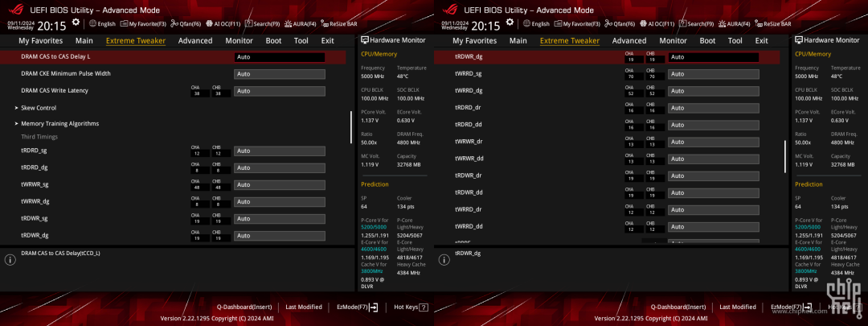Open My Favorites tab in right screen
The height and width of the screenshot is (326, 868).
475,40
